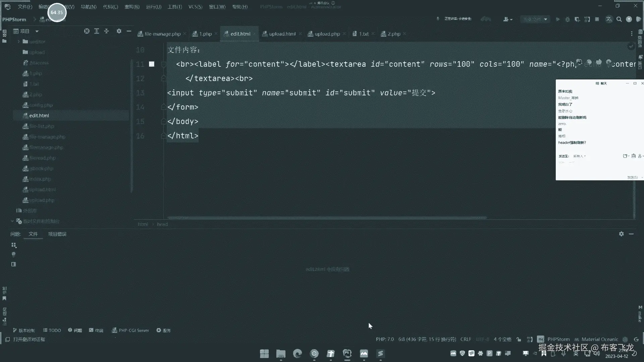
Task: Expand the ueditor folder in tree
Action: (19, 42)
